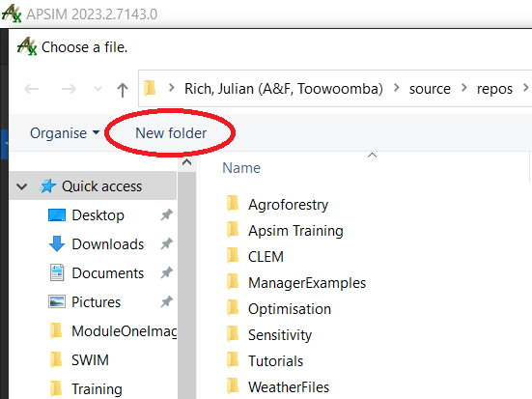Image resolution: width=532 pixels, height=399 pixels.
Task: Select the Tutorials folder
Action: (275, 361)
